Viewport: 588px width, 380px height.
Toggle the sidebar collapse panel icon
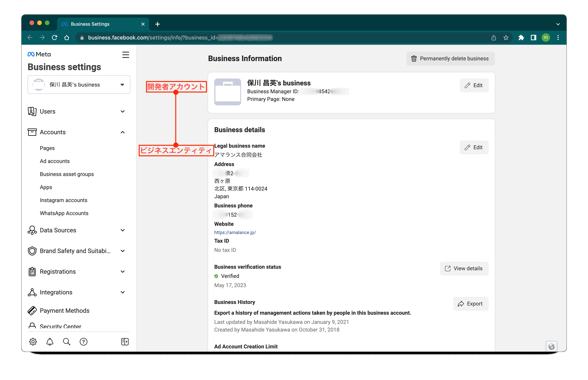coord(125,342)
